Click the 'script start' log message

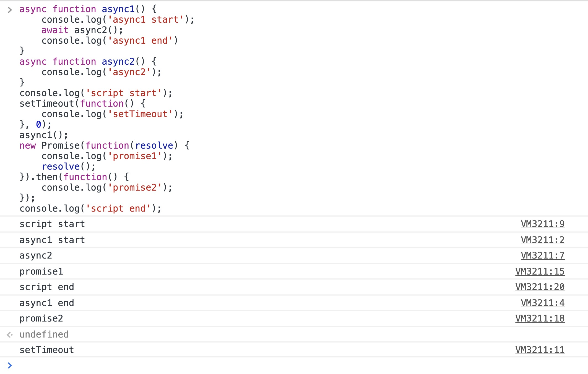tap(52, 224)
